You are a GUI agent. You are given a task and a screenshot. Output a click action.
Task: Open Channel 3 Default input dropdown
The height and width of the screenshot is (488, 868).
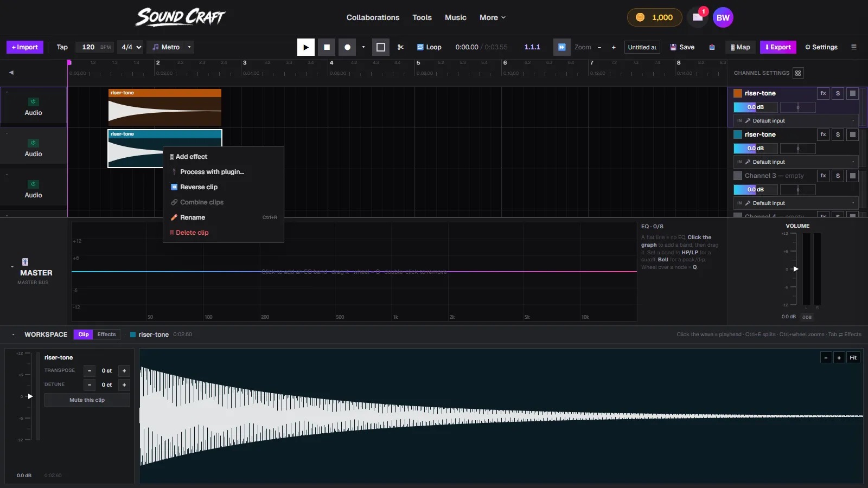click(x=796, y=203)
